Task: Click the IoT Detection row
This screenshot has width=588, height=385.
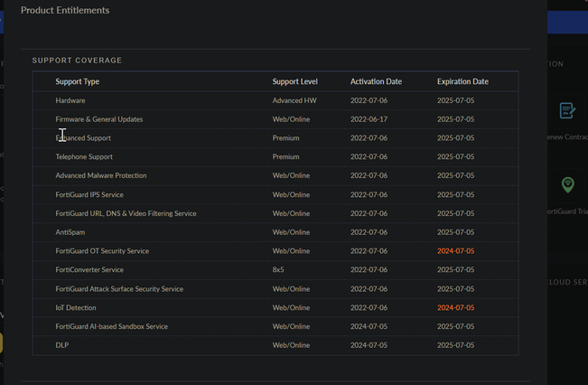Action: (x=76, y=307)
